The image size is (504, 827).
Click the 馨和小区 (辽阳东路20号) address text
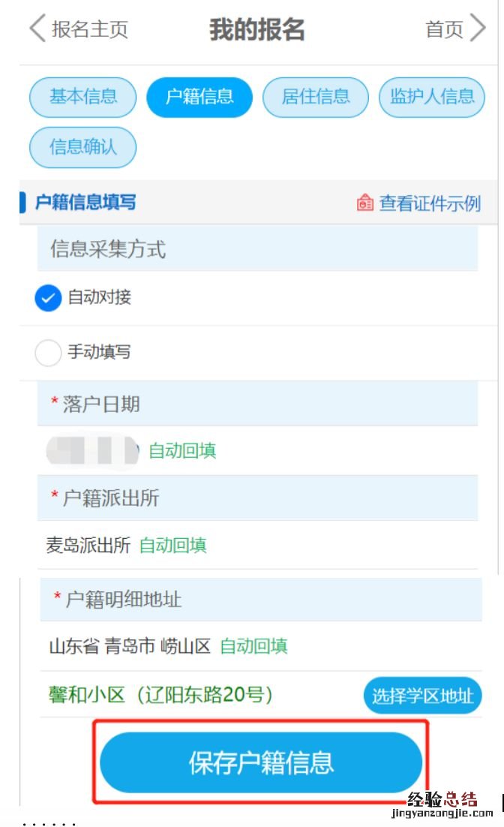point(160,695)
